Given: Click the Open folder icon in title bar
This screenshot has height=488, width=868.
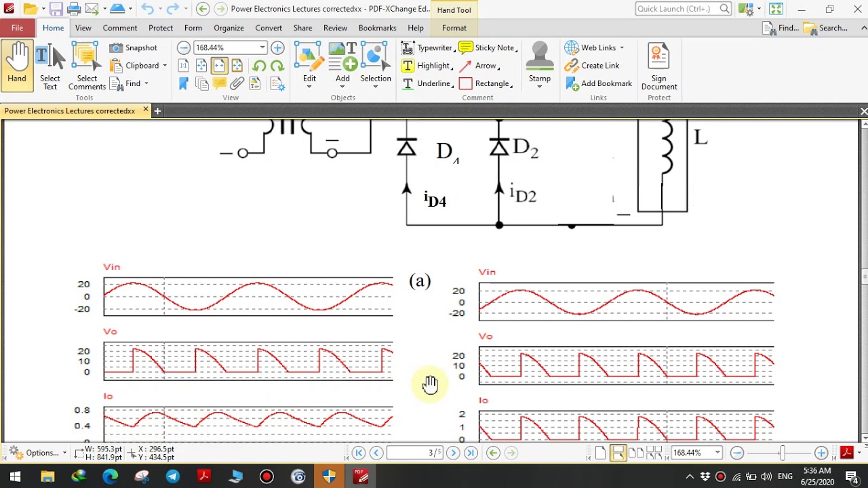Looking at the screenshot, I should coord(29,9).
